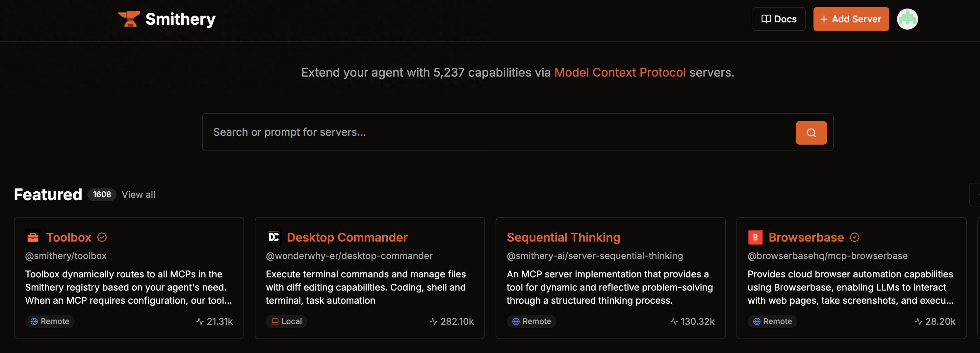Click the verified badge next to Browserbase
This screenshot has height=353, width=980.
[855, 238]
